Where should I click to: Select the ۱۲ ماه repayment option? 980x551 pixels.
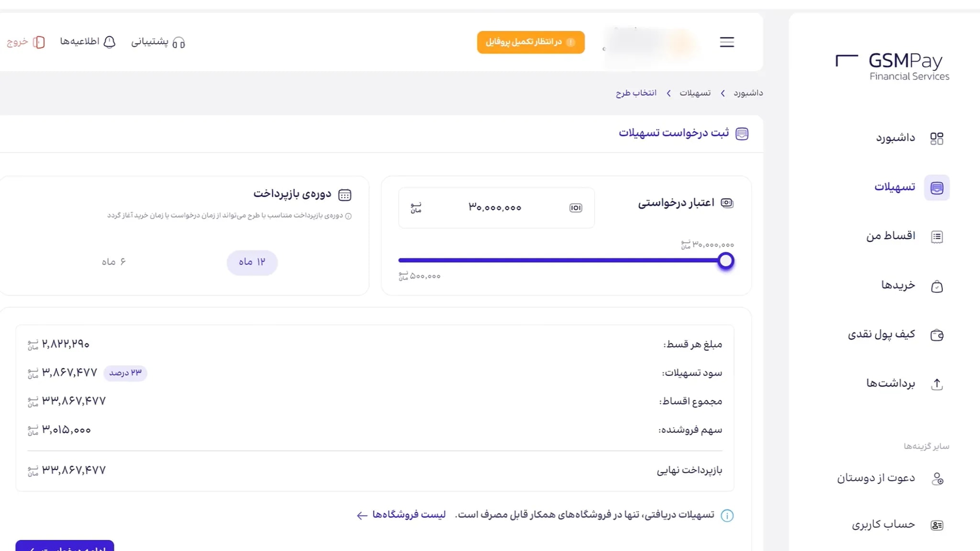pos(252,263)
